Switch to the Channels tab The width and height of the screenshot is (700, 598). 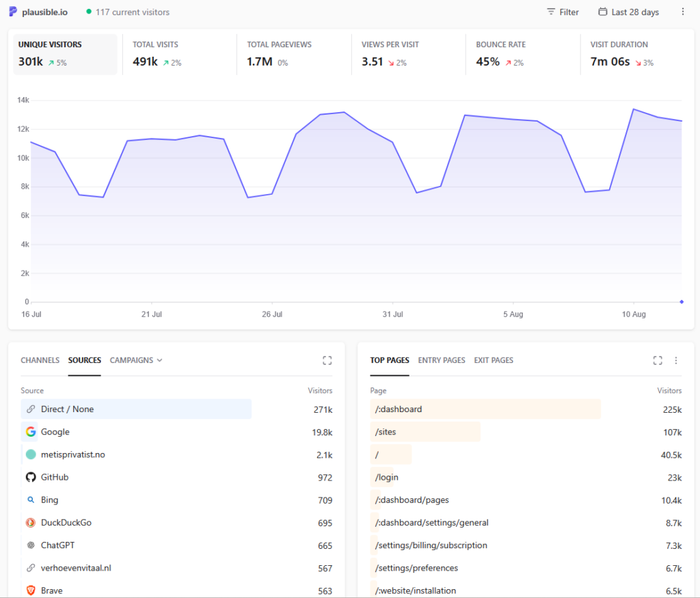click(x=40, y=360)
